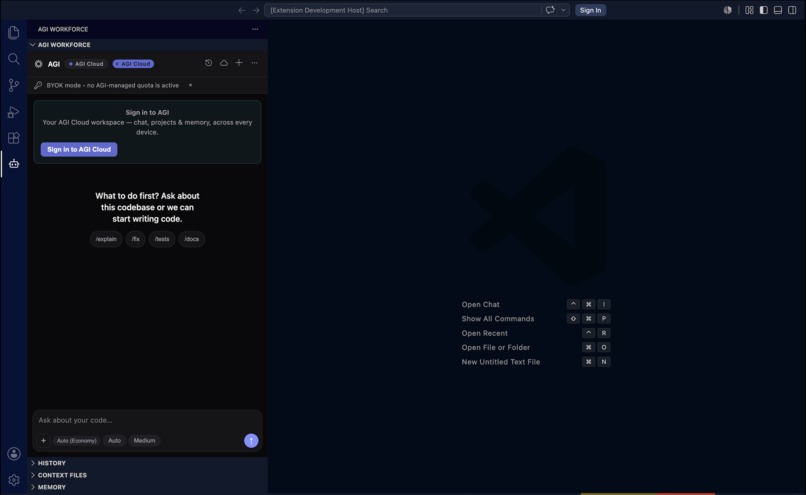Toggle the secondary side bar
806x495 pixels.
(x=792, y=10)
